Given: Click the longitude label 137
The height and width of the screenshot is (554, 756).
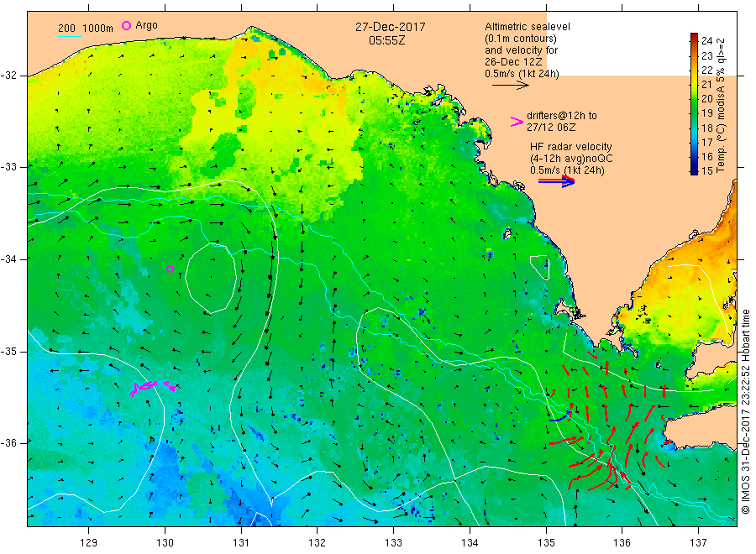Looking at the screenshot, I should [x=698, y=542].
